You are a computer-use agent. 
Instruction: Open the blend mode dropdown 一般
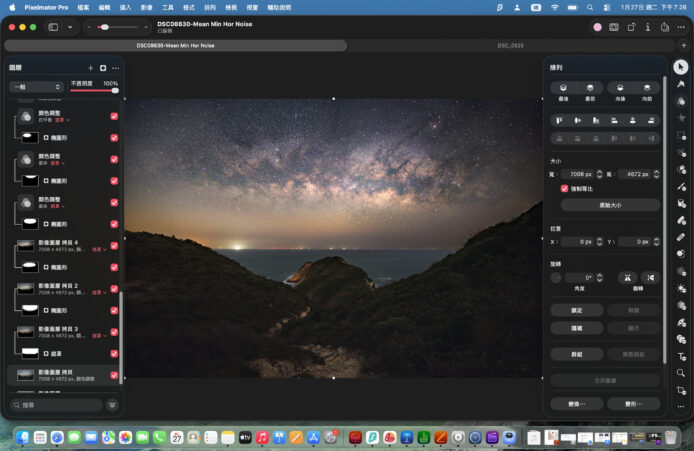point(36,87)
